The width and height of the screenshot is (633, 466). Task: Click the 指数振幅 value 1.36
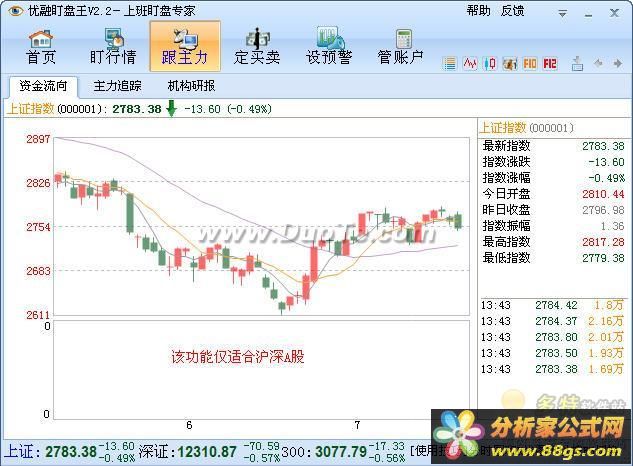[612, 226]
